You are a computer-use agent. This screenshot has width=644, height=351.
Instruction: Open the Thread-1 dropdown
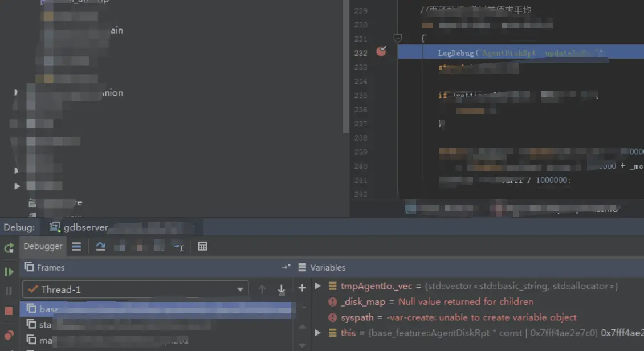[135, 289]
